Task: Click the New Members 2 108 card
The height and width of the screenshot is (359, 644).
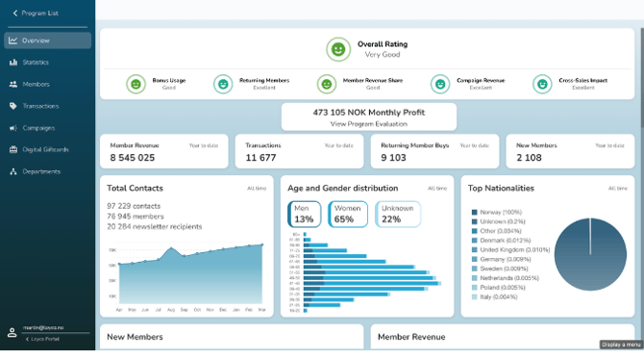Action: click(x=570, y=151)
